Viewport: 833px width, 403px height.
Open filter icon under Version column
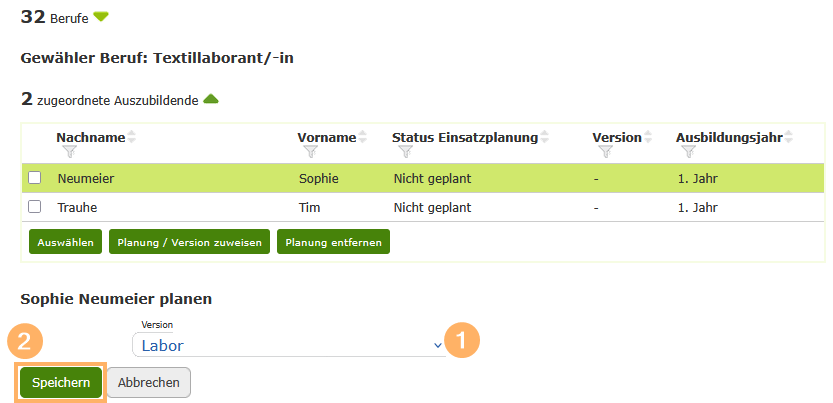click(605, 152)
